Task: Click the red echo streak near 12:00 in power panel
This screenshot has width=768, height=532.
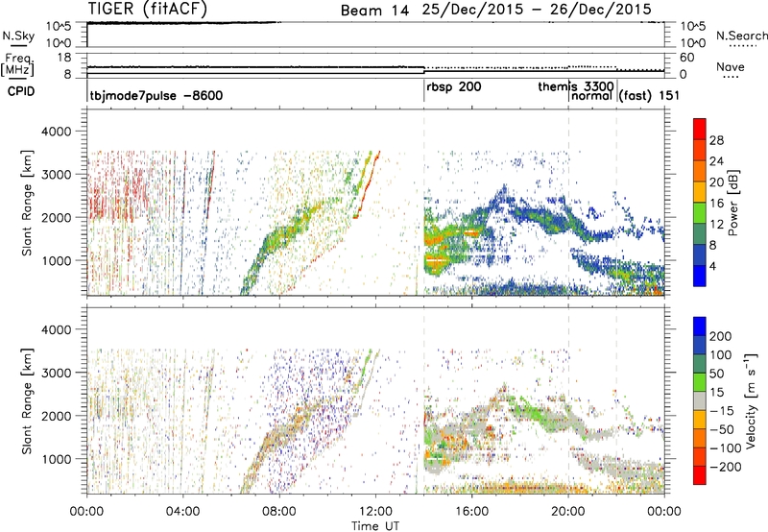Action: click(x=368, y=184)
